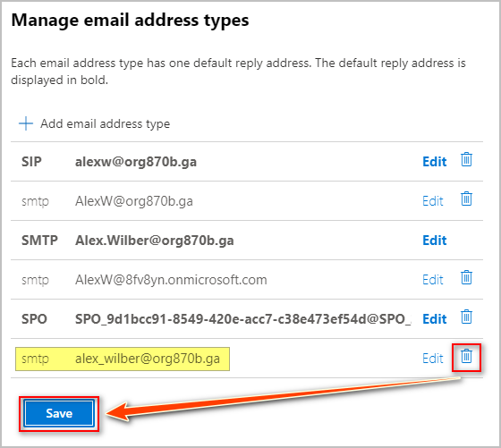
Task: Delete the AlexW@8fv8yn.onmicrosoft.com address
Action: tap(466, 277)
